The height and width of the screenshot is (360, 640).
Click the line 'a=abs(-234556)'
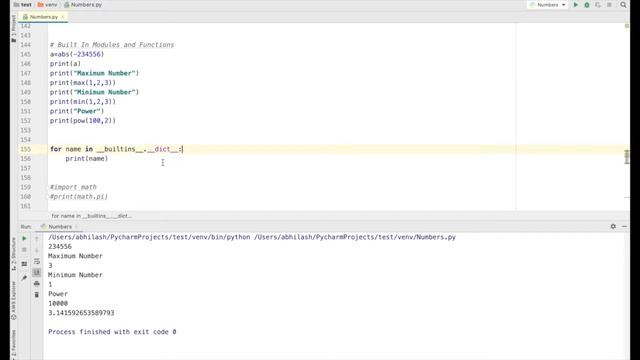click(x=77, y=54)
